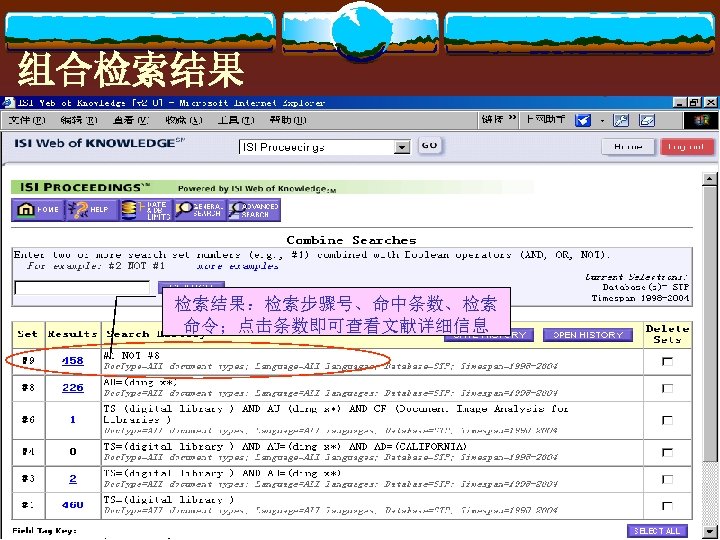
Task: Tick delete checkbox for set #3
Action: 667,479
